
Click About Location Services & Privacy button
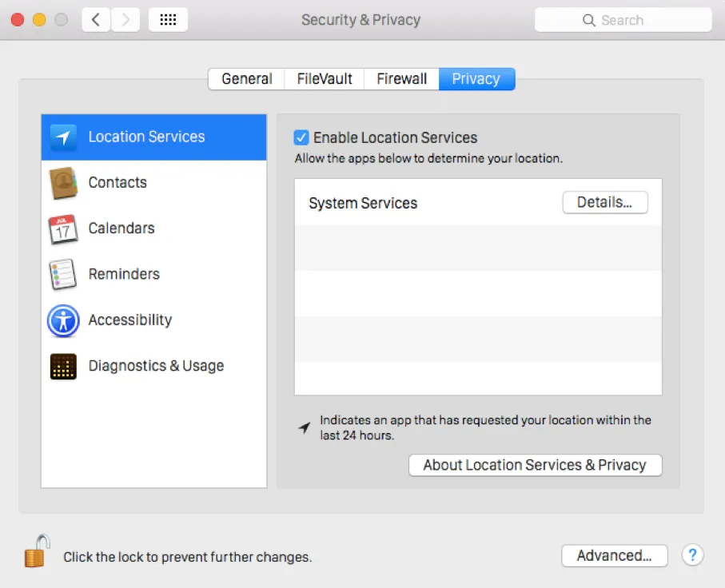(x=535, y=465)
